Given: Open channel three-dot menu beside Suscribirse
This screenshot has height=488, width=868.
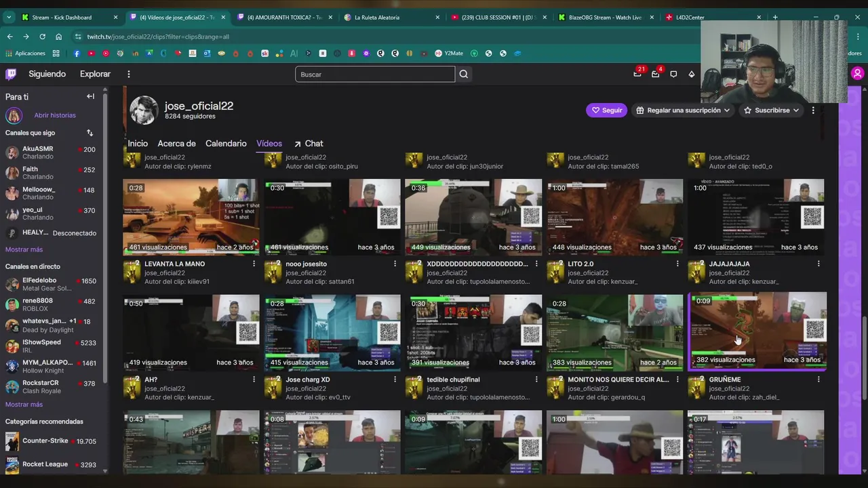Looking at the screenshot, I should point(813,110).
